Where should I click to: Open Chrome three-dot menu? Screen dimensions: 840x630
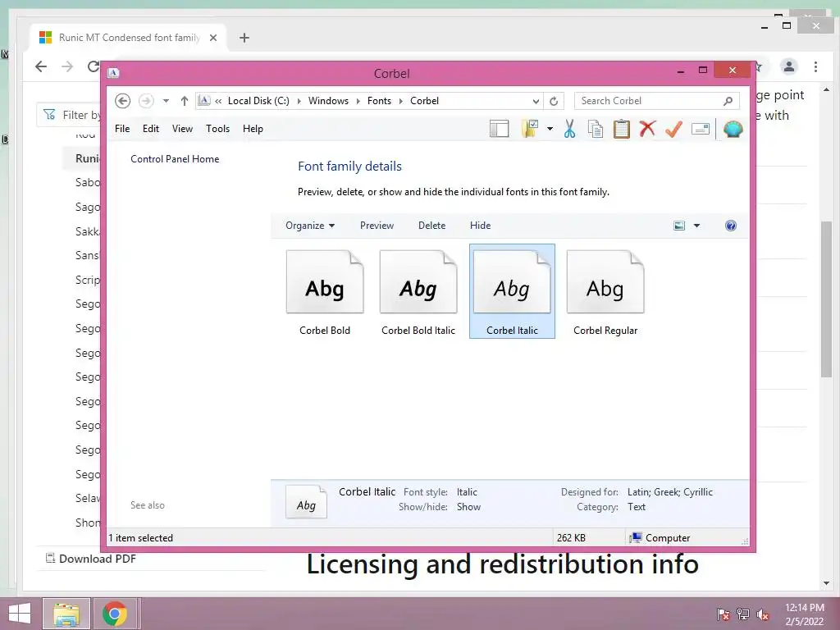[816, 66]
